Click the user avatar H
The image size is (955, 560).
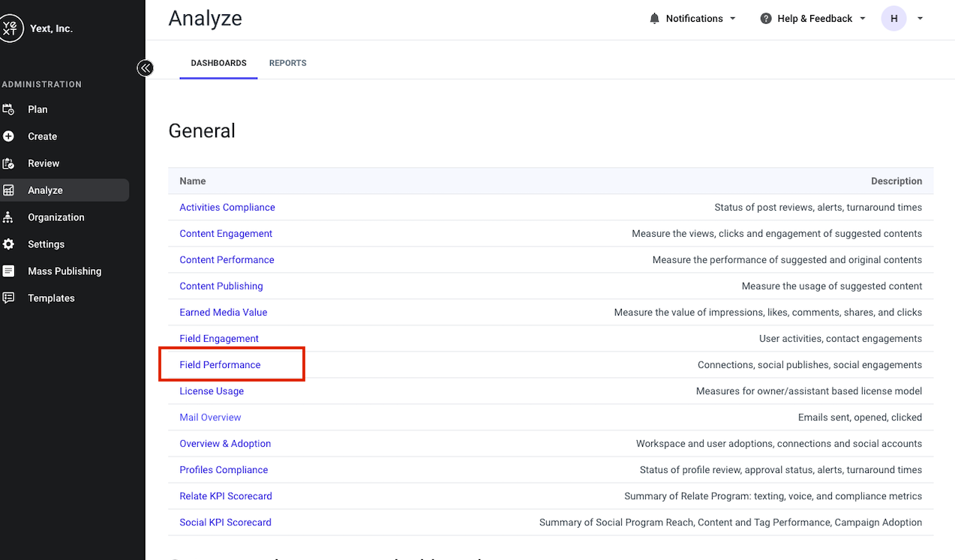tap(894, 19)
